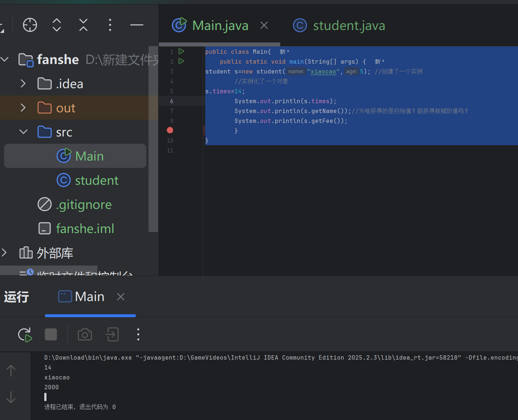Click the up arrow in console sidebar
This screenshot has height=420, width=518.
tap(11, 371)
